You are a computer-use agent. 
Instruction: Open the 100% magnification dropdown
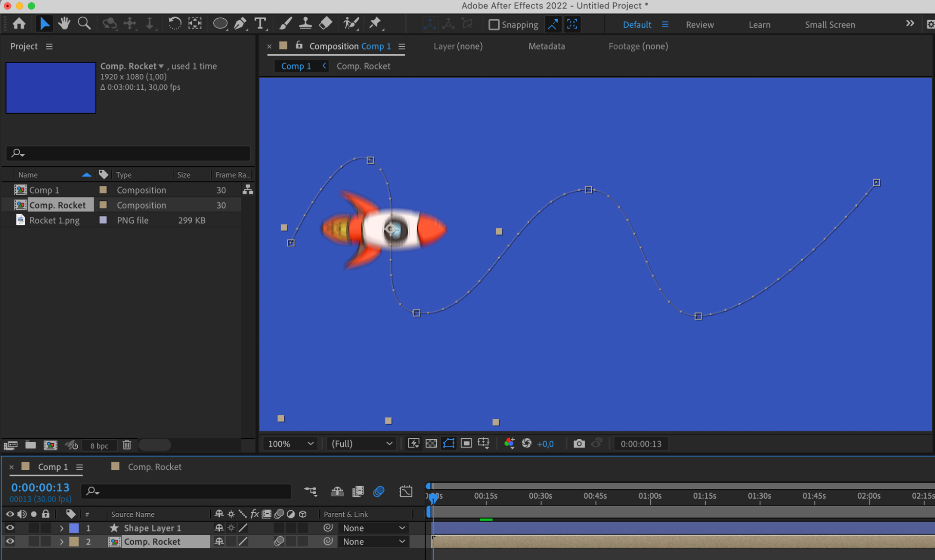[x=290, y=443]
